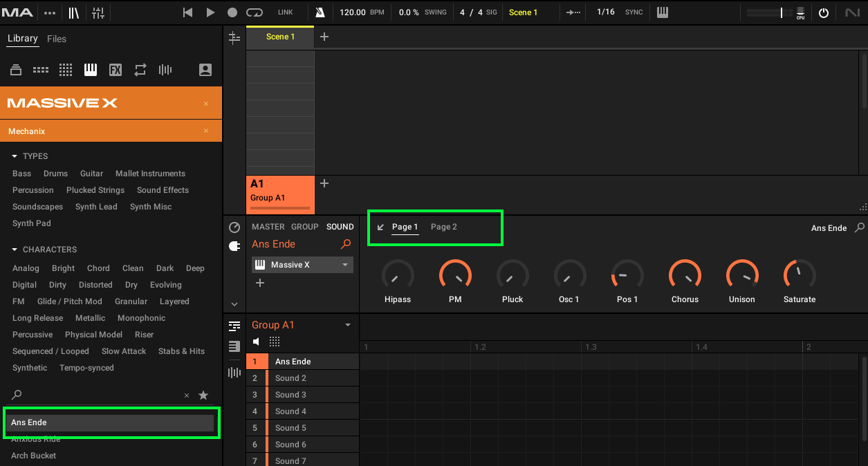Select Instruments keyboard filter icon
Image resolution: width=868 pixels, height=466 pixels.
point(91,69)
